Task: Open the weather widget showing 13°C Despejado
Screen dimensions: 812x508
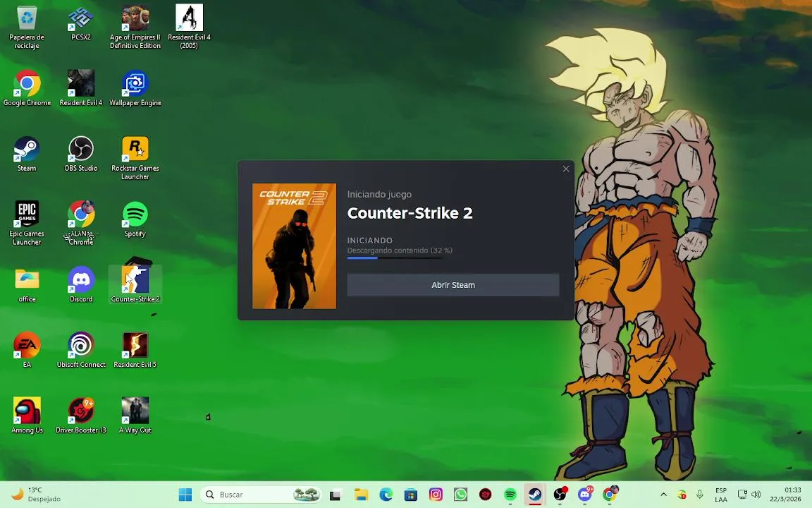Action: (x=36, y=495)
